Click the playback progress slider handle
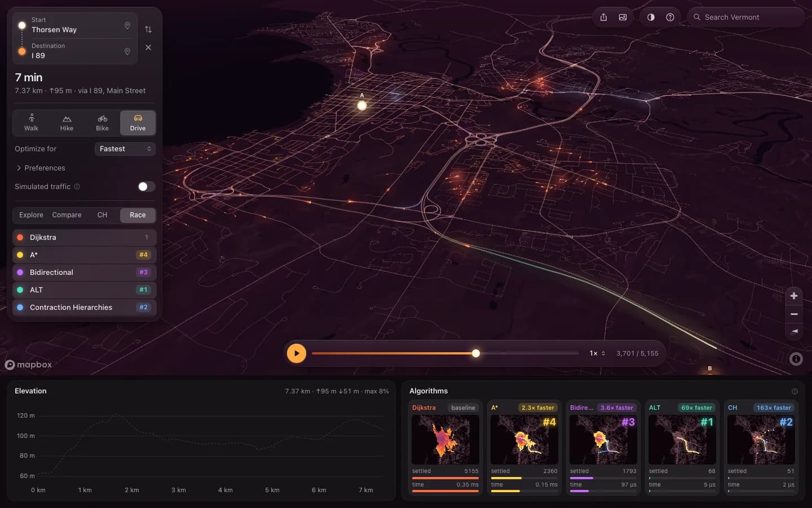The image size is (812, 508). [x=476, y=353]
